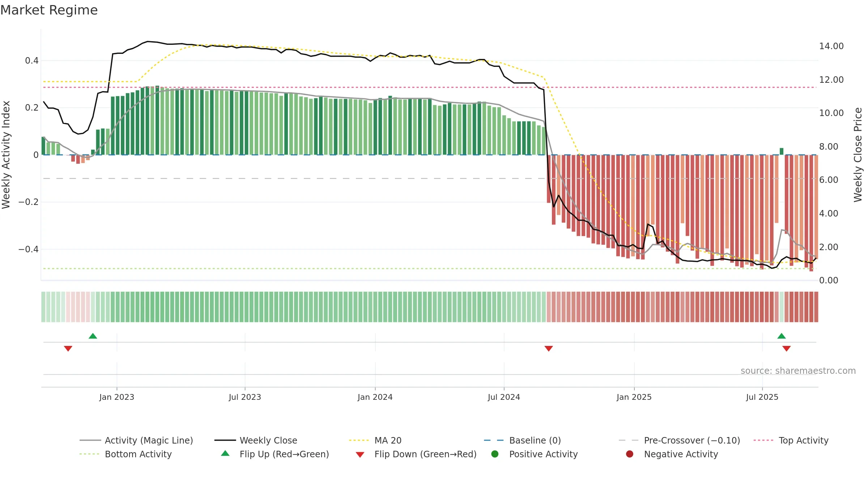Click the Activity (Magic Line) legend entry
Screen dimensions: 868x488
136,440
